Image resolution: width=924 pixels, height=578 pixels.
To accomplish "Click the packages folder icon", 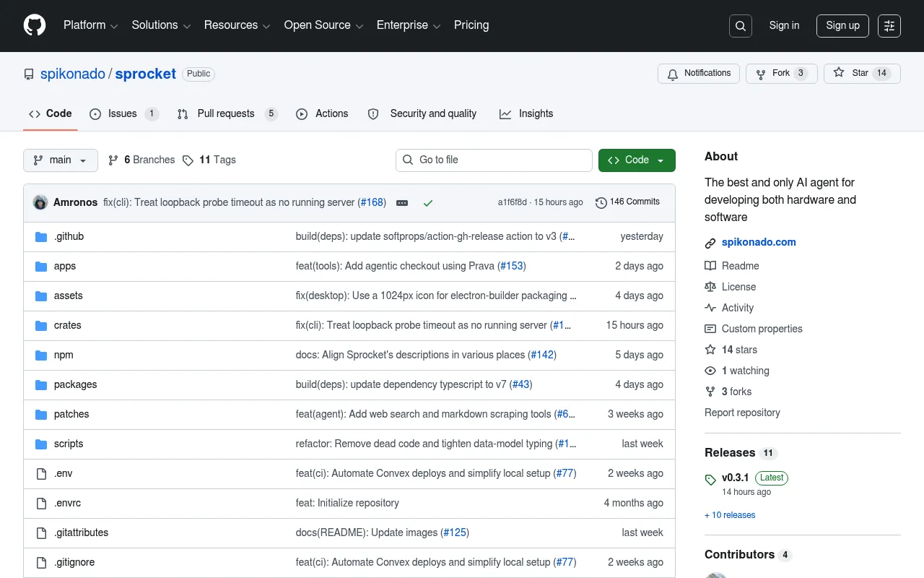I will [x=41, y=385].
